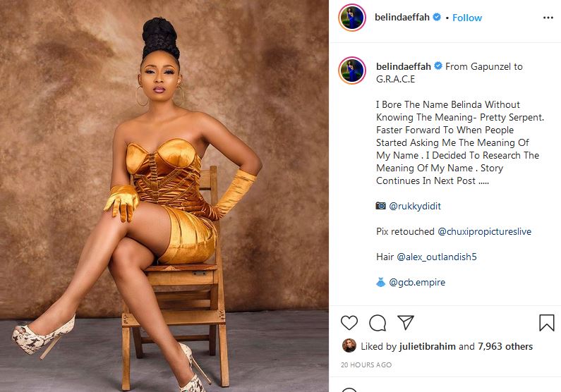Like the post with the heart icon
This screenshot has width=561, height=392.
tap(349, 323)
